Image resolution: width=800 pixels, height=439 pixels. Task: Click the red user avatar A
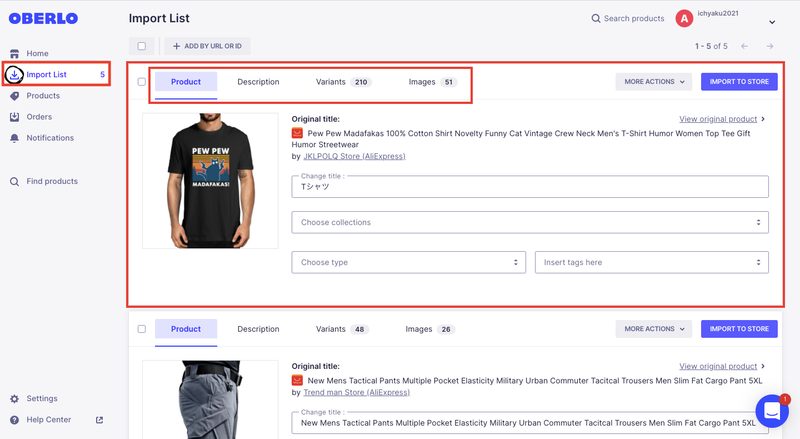tap(684, 19)
